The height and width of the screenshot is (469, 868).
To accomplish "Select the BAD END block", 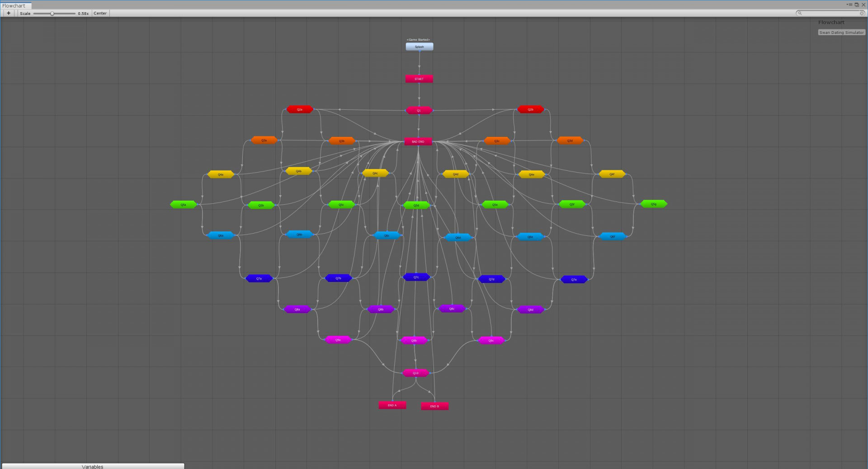I will coord(418,141).
